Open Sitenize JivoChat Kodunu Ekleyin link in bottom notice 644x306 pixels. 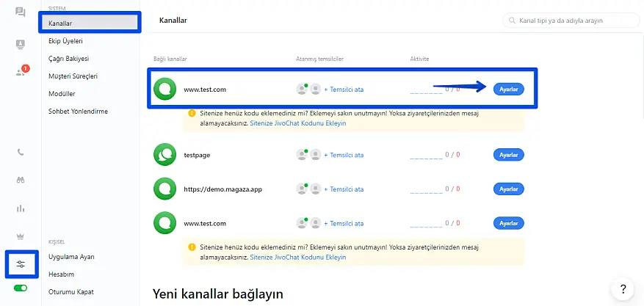298,257
